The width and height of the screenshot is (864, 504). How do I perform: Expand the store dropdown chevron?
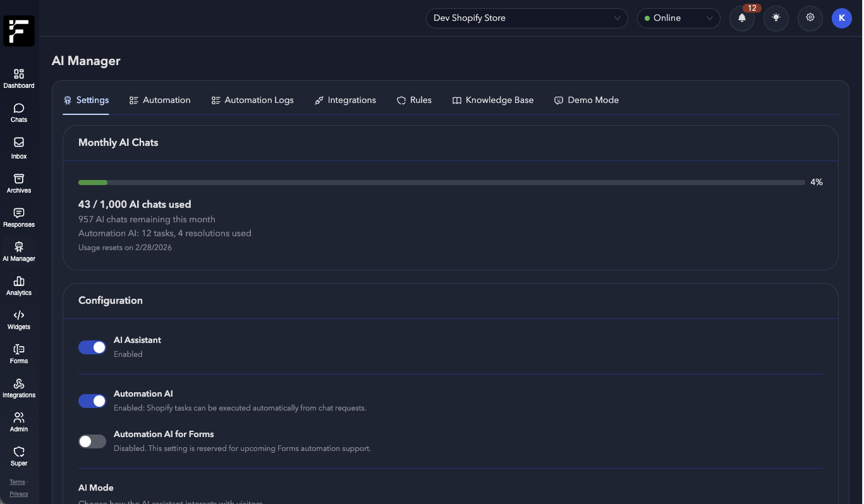tap(617, 18)
